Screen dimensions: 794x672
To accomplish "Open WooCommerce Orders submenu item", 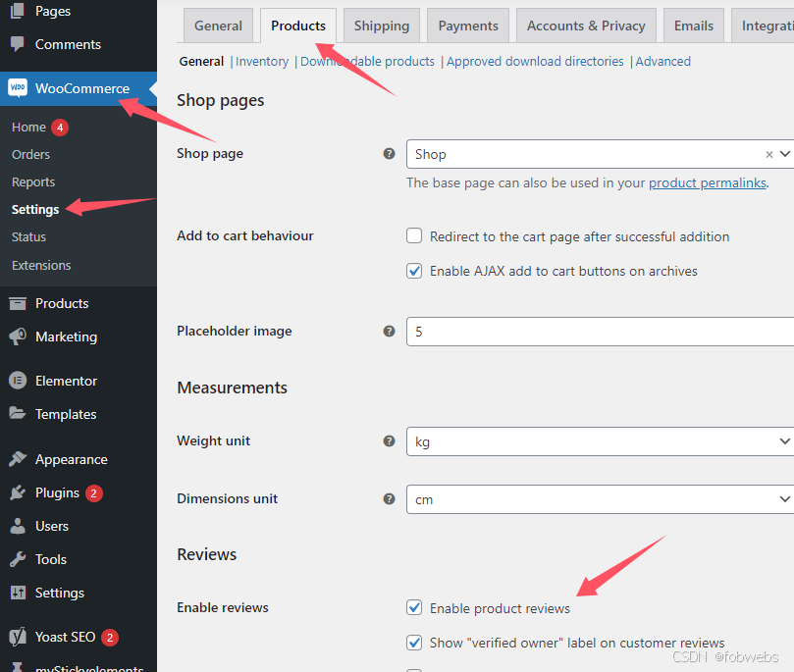I will [30, 154].
